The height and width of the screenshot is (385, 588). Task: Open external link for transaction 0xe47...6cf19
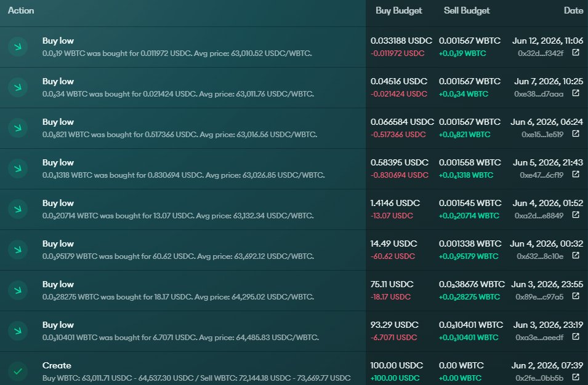click(576, 174)
